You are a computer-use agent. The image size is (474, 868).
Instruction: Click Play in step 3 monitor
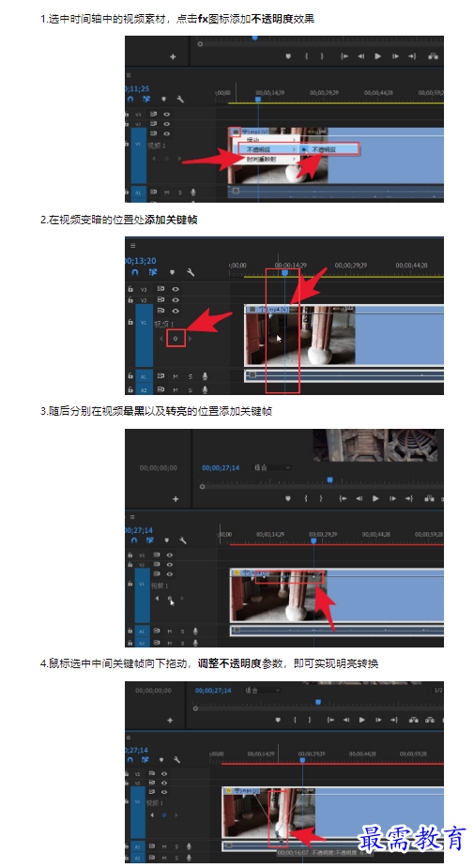376,498
